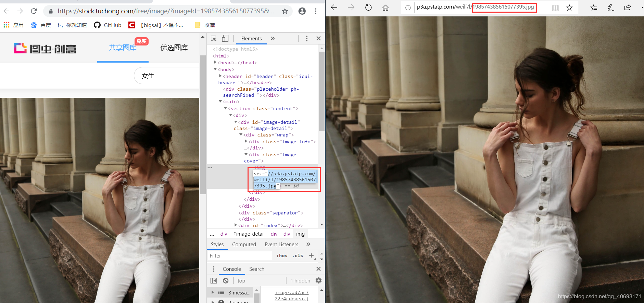The image size is (644, 303).
Task: Open the Styles tab
Action: [217, 245]
